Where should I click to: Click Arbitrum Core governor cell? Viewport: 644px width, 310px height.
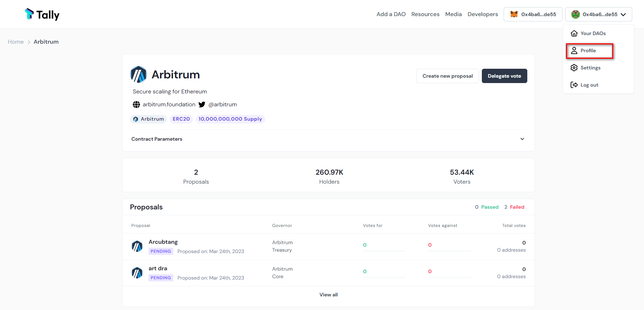(282, 273)
